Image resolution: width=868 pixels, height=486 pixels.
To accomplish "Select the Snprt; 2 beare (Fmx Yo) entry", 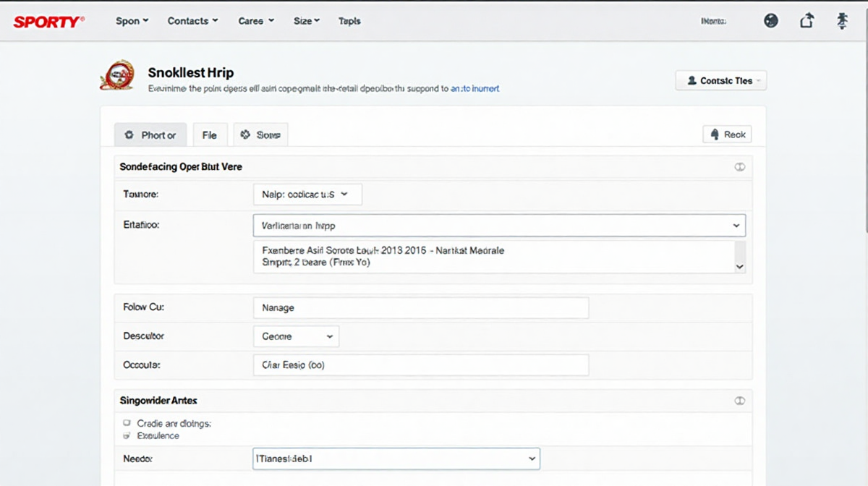I will [x=316, y=263].
